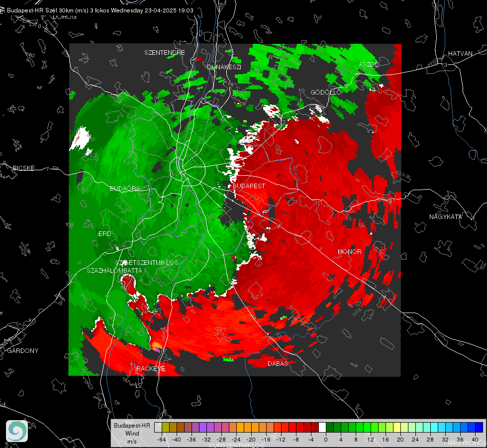Screen dimensions: 487x448
Task: Click the -64 legend scale number
Action: pos(162,440)
